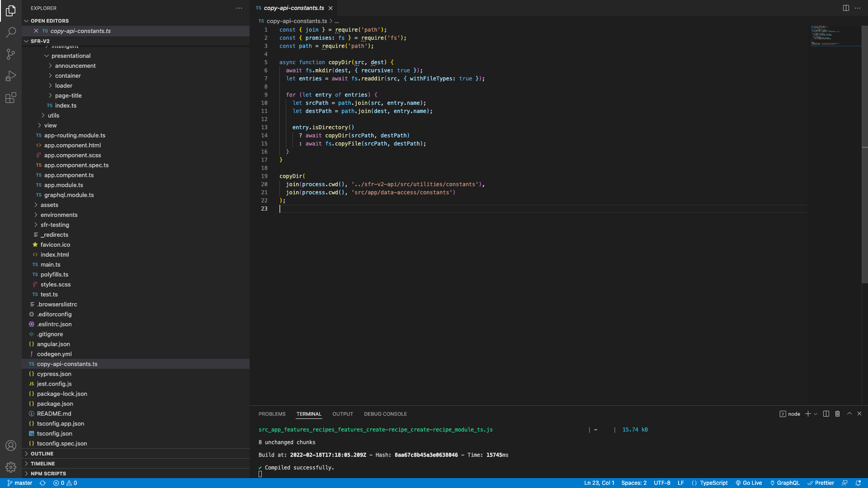
Task: Maximize terminal panel with the up chevron
Action: 849,414
